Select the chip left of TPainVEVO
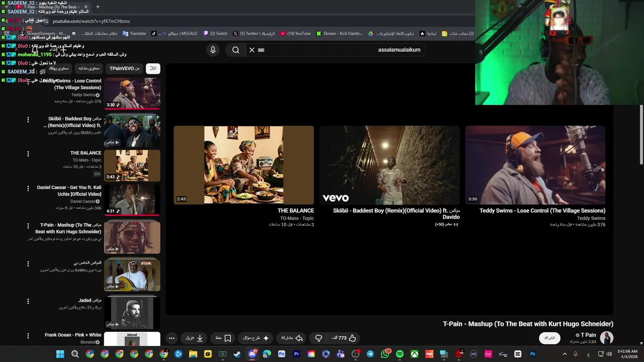The width and height of the screenshot is (644, 362). [89, 68]
